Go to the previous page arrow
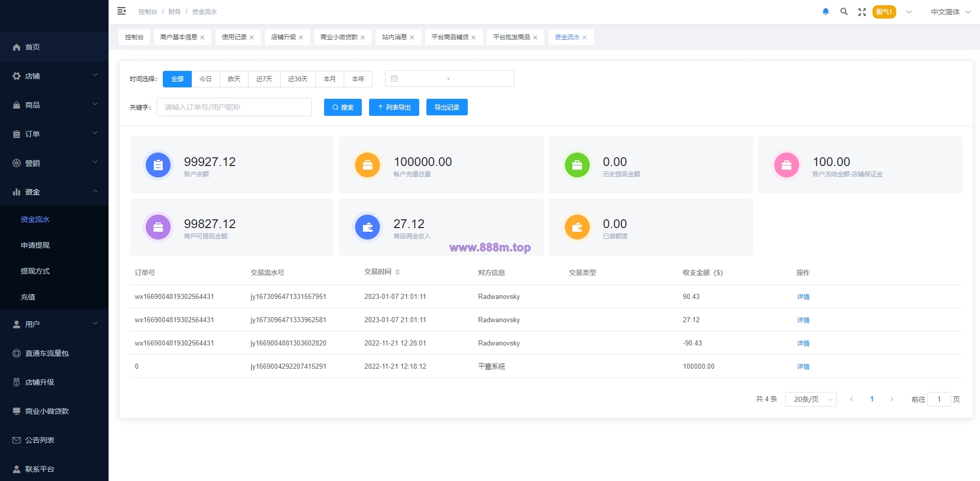This screenshot has height=481, width=980. tap(852, 399)
